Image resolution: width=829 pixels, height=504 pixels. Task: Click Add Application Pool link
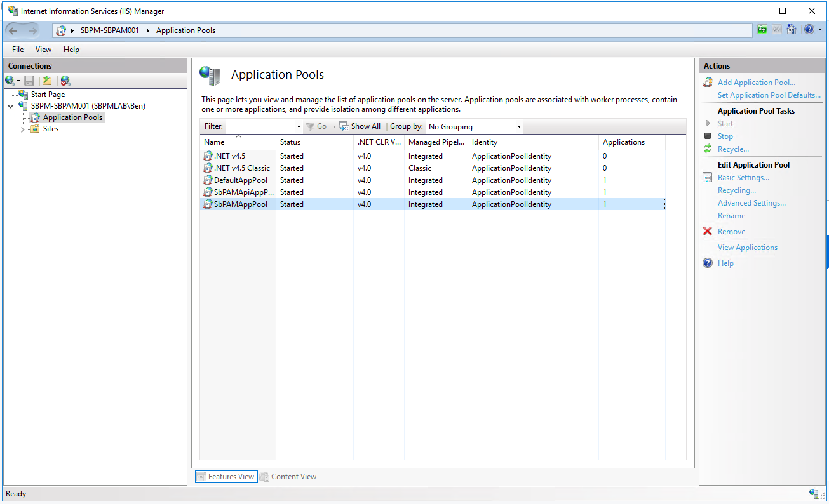pyautogui.click(x=756, y=83)
